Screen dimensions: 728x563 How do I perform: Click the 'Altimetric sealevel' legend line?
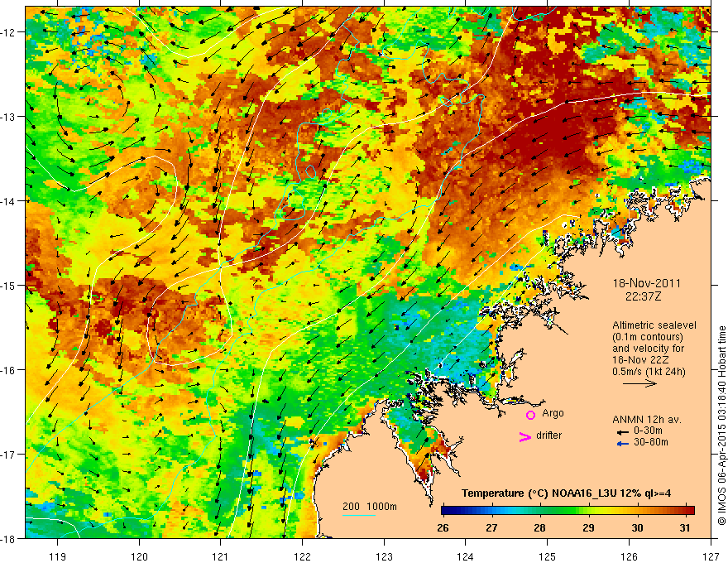[x=654, y=325]
